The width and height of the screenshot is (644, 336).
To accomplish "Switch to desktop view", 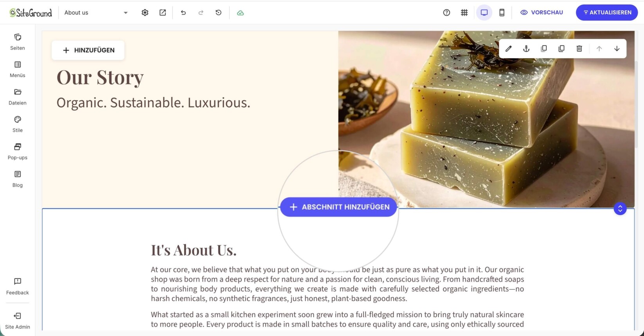I will tap(484, 13).
